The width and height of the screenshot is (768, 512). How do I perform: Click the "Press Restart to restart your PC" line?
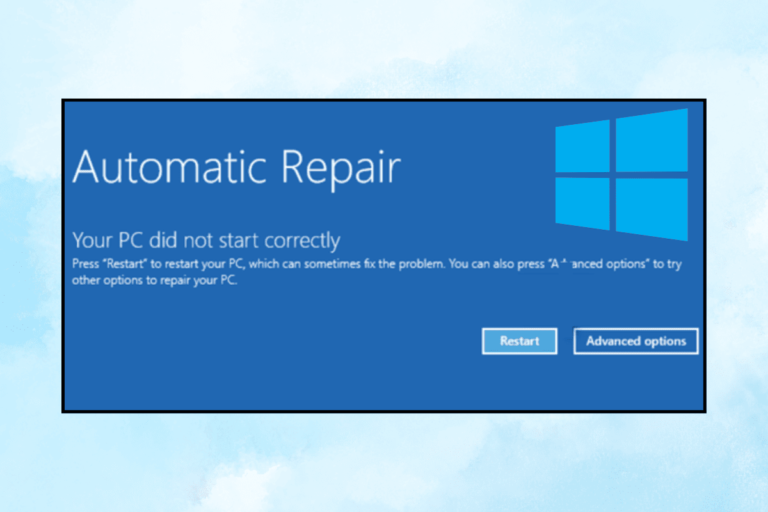point(377,264)
